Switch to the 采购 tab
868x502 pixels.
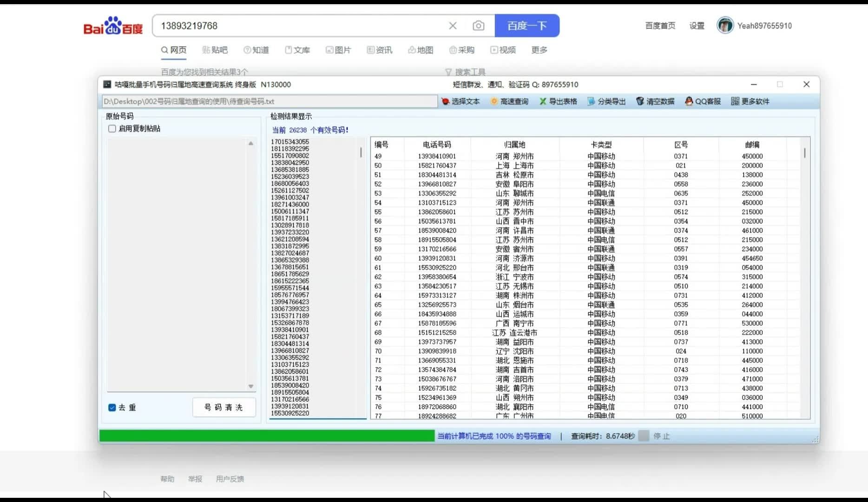462,50
